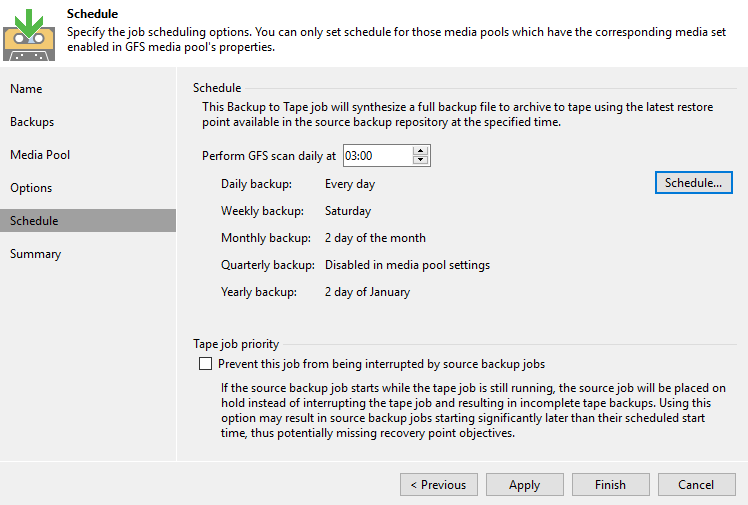Click the tape job wizard icon
The width and height of the screenshot is (748, 505).
click(x=31, y=30)
